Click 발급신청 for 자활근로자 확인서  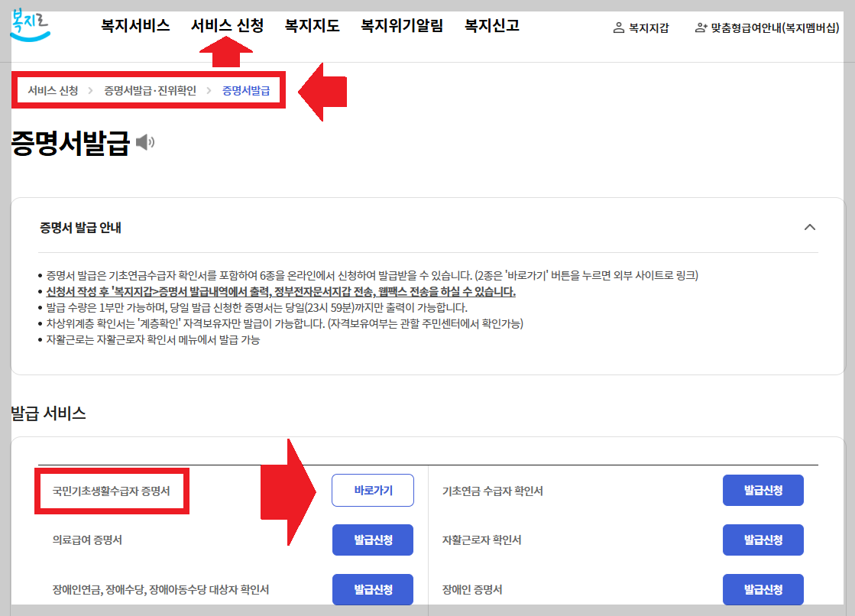tap(763, 540)
